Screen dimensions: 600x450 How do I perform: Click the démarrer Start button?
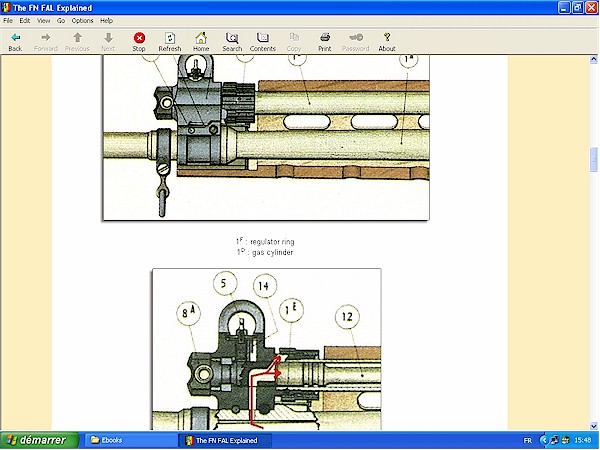[x=39, y=440]
